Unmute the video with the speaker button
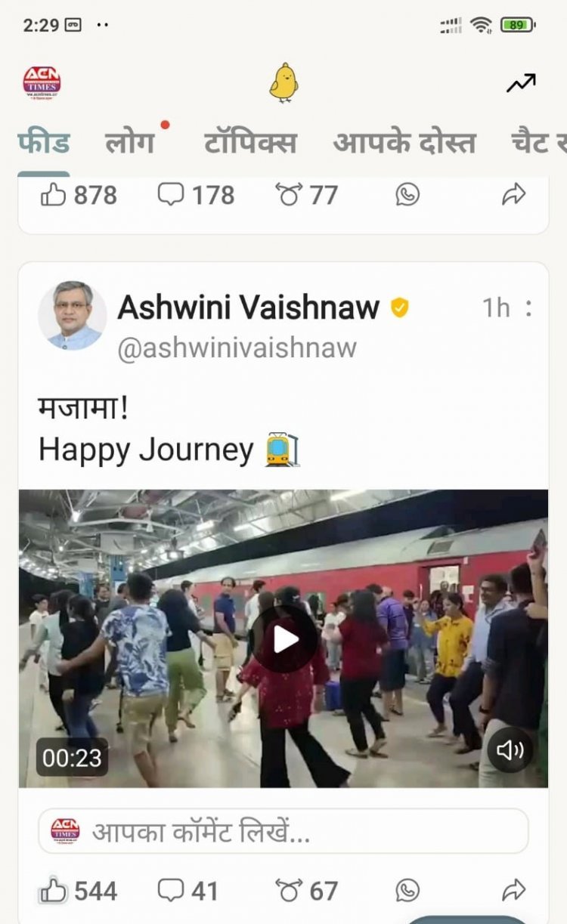This screenshot has width=567, height=924. point(510,750)
